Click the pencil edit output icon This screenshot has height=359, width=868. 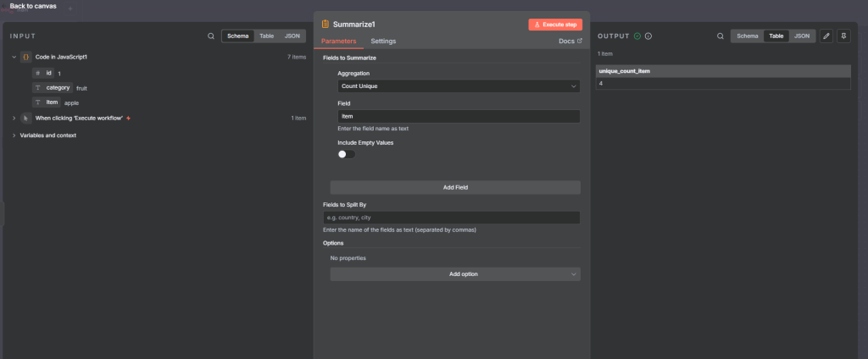pos(826,36)
